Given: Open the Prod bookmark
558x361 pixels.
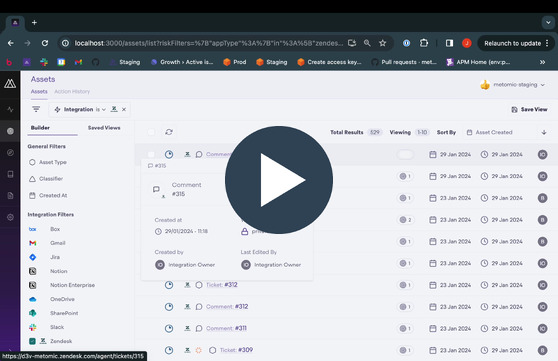Looking at the screenshot, I should coord(235,62).
